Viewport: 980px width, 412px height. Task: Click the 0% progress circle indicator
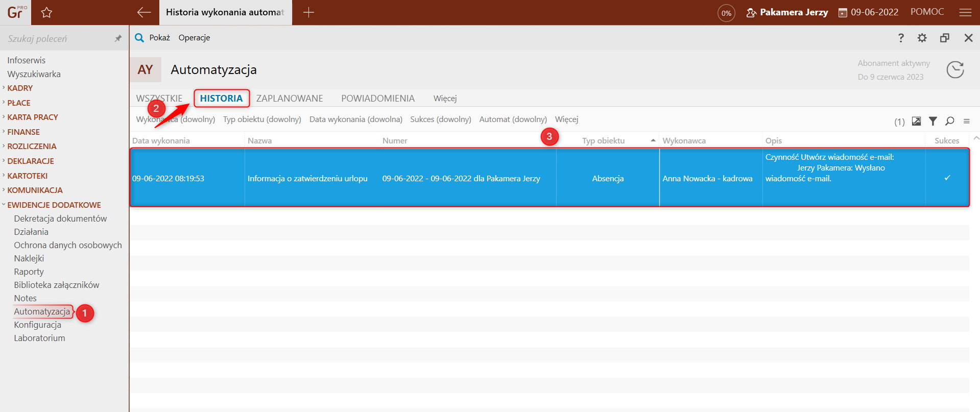726,13
